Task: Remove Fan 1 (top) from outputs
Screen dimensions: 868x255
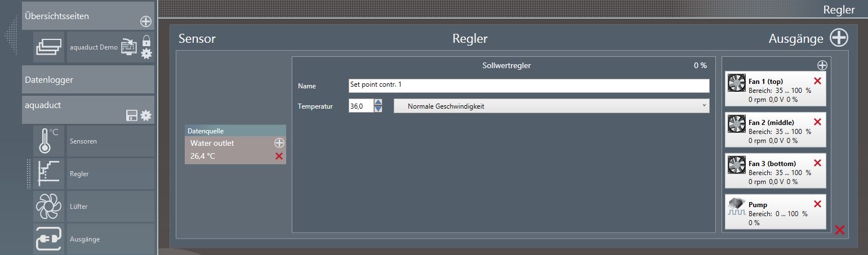Action: click(x=818, y=81)
